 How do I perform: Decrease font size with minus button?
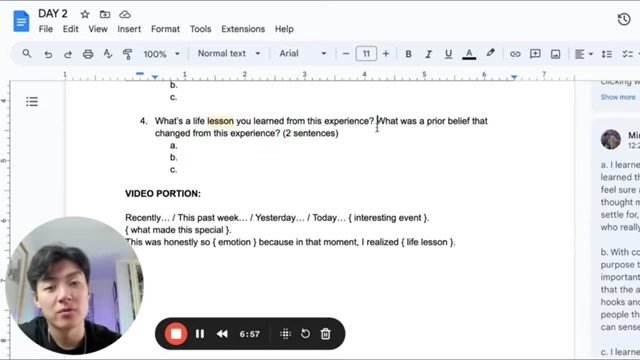click(346, 53)
